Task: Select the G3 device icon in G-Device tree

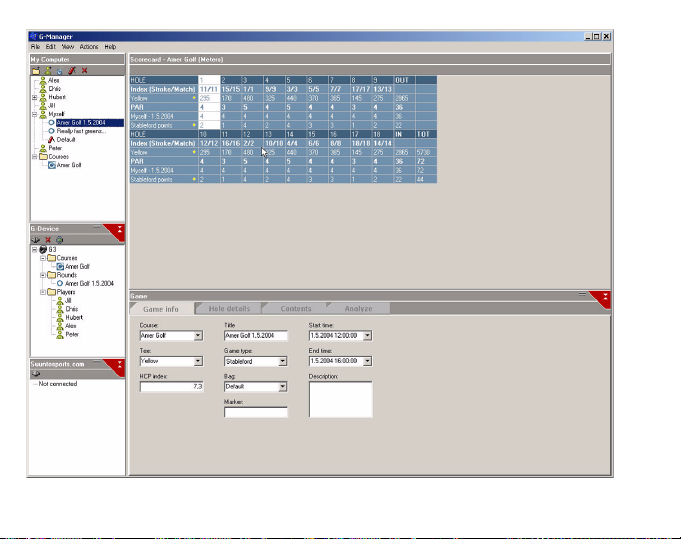Action: pyautogui.click(x=43, y=249)
